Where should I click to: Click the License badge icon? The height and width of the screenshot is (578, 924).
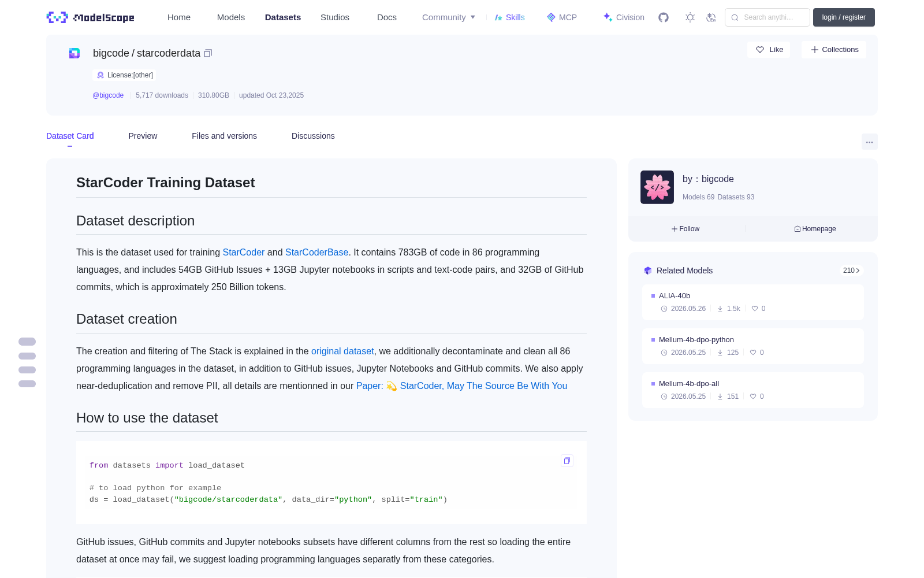100,75
